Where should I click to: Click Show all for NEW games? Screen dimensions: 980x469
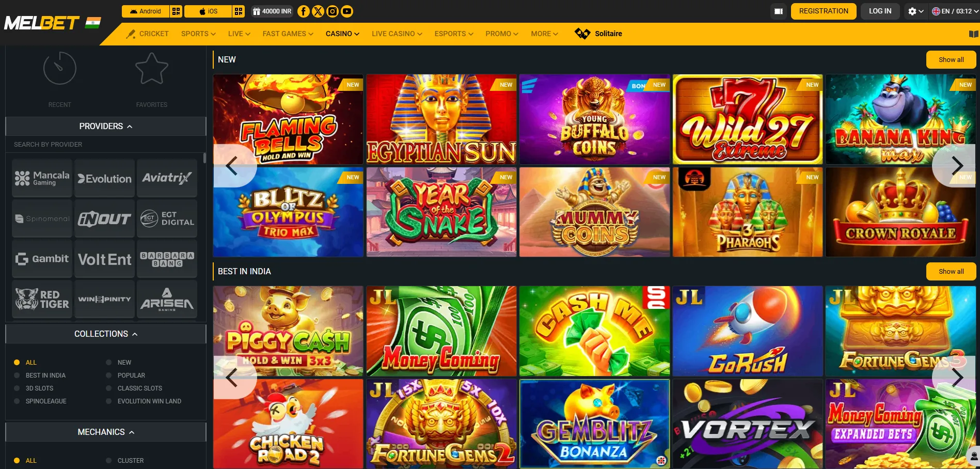coord(951,59)
